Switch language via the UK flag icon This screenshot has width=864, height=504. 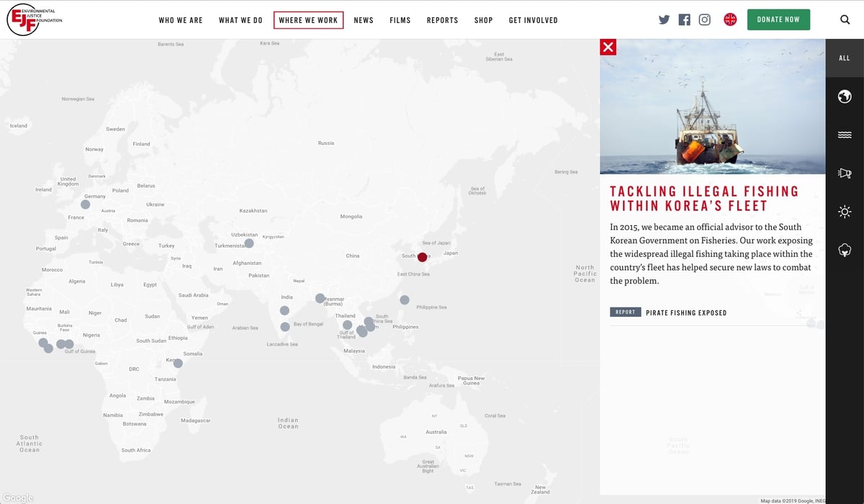730,19
